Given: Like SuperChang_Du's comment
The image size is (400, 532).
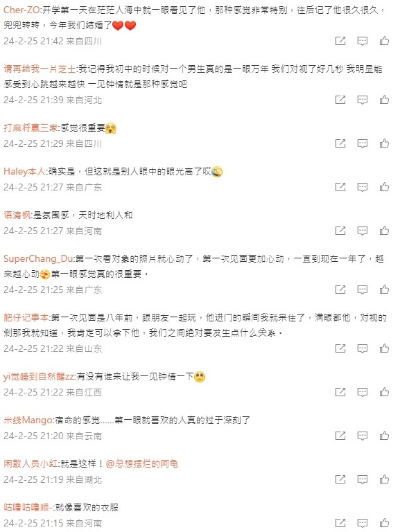Looking at the screenshot, I should click(x=384, y=290).
